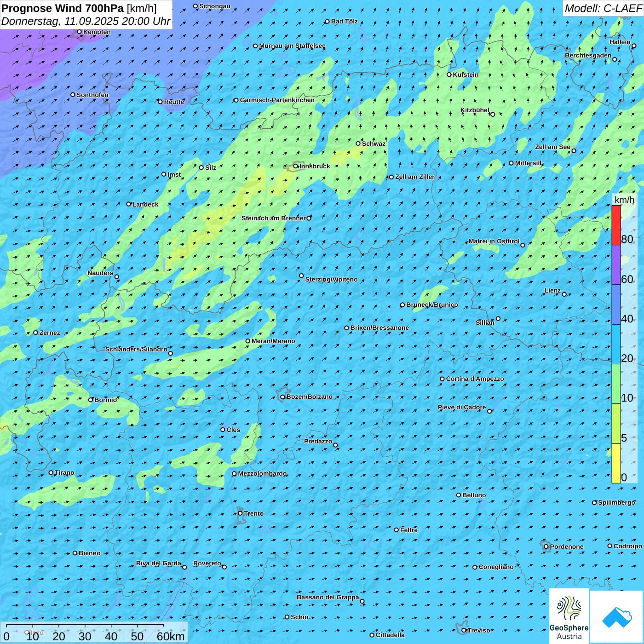644x644 pixels.
Task: Click the Mittersill label
Action: tap(528, 163)
